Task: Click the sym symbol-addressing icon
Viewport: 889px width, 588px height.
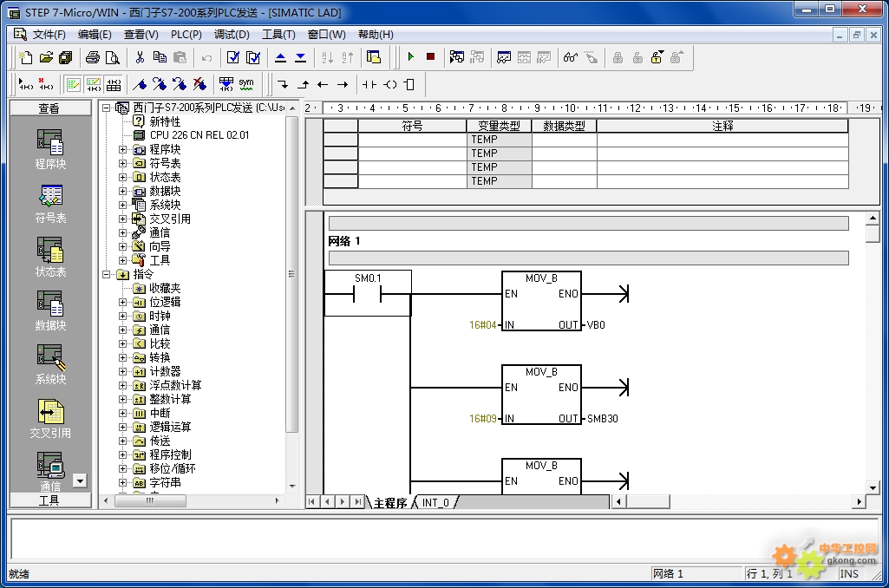Action: coord(246,84)
